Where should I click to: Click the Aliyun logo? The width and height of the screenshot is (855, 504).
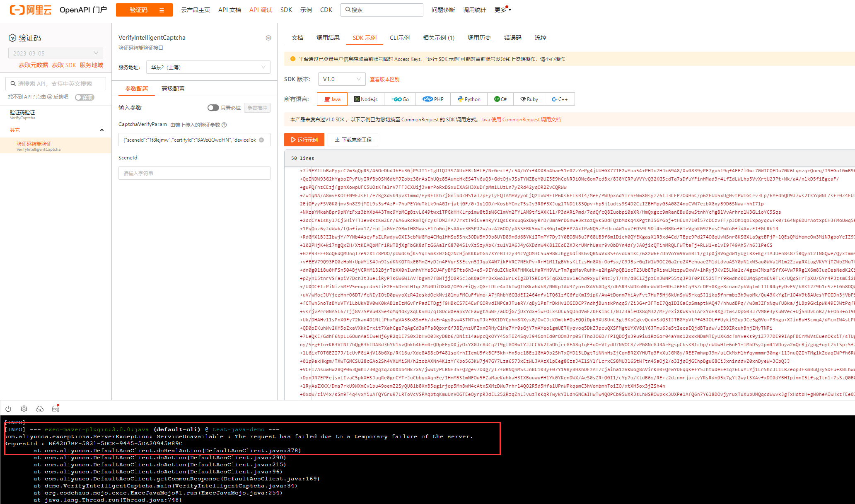pos(31,10)
